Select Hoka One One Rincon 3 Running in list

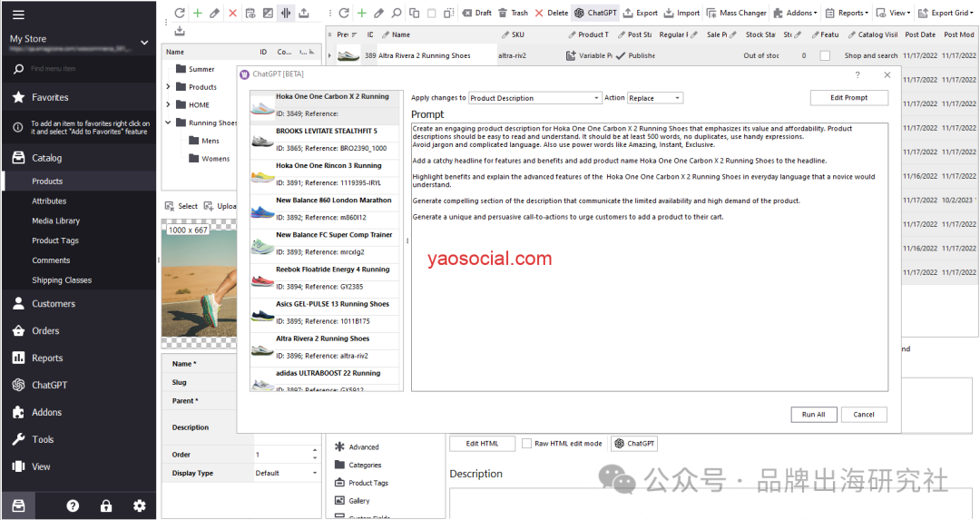click(324, 174)
